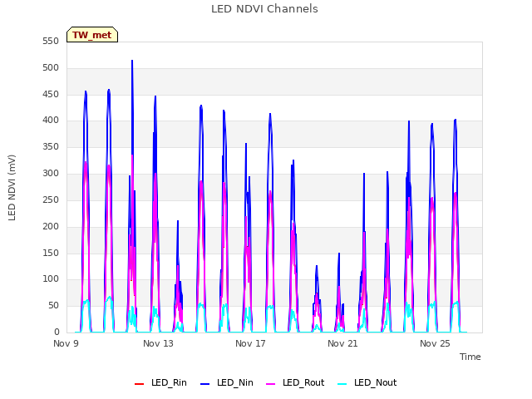This screenshot has width=532, height=399.
Task: Toggle the LED_Rout legend entry
Action: tap(295, 382)
